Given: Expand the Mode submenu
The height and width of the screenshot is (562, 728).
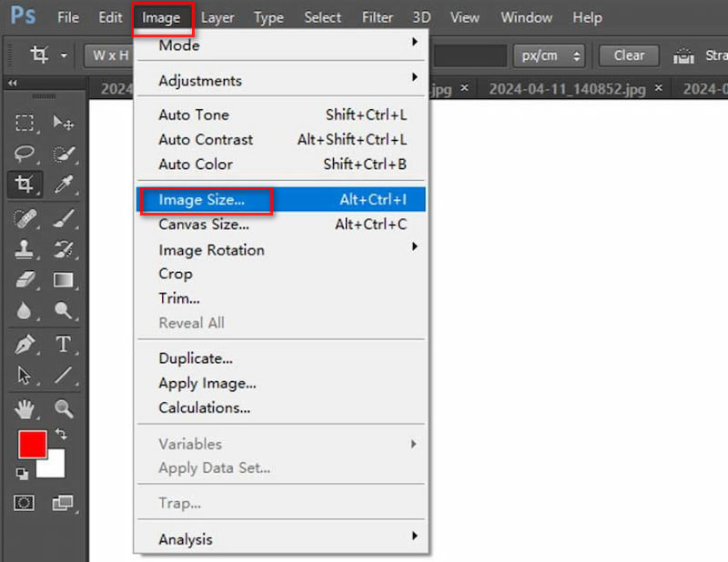Looking at the screenshot, I should [x=281, y=45].
